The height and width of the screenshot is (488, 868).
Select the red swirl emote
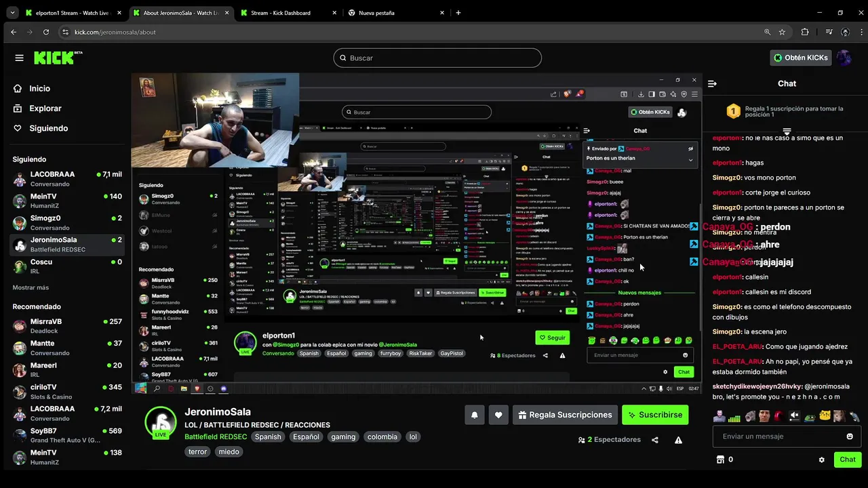click(779, 415)
